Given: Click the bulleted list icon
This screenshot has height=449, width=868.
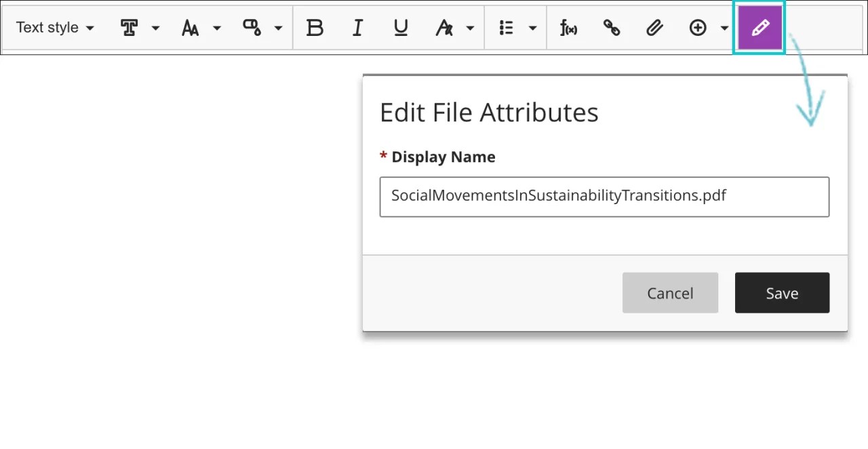Looking at the screenshot, I should click(507, 28).
